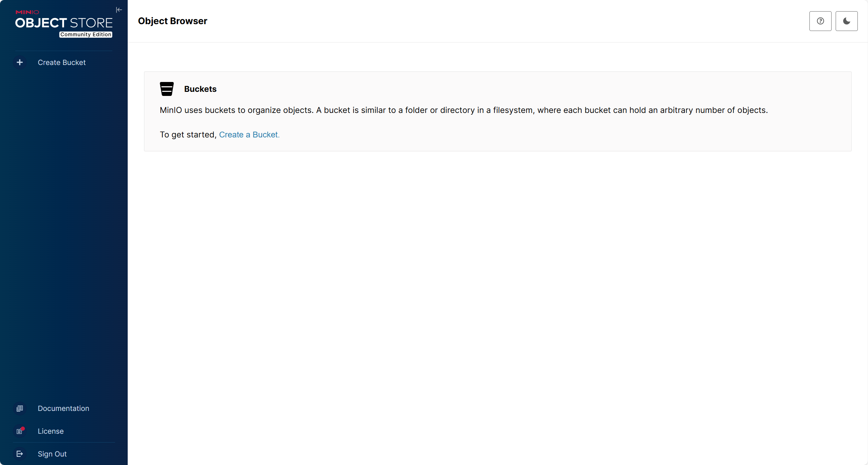Click the License icon with red dot
This screenshot has width=868, height=465.
point(20,431)
